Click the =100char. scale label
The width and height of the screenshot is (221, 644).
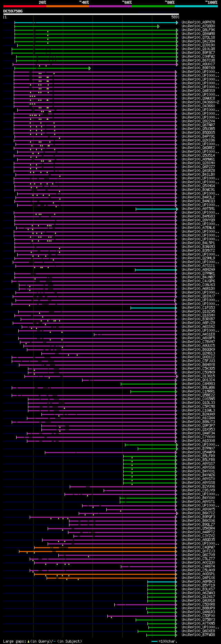(x=168, y=641)
